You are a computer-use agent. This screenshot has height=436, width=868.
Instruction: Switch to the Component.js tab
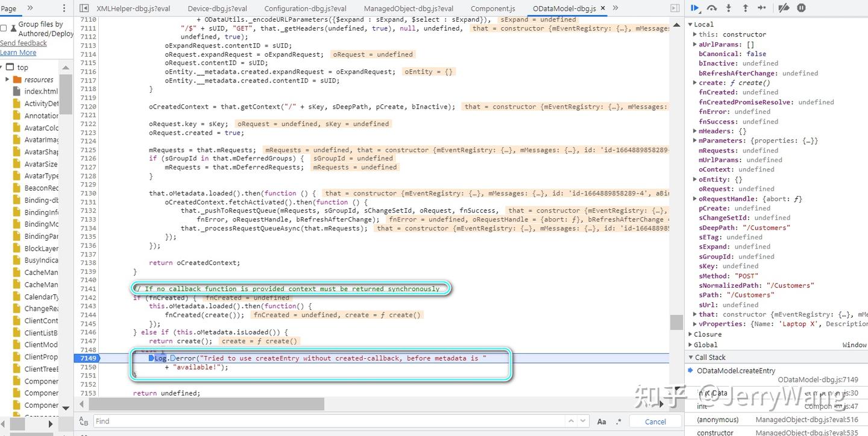(493, 8)
